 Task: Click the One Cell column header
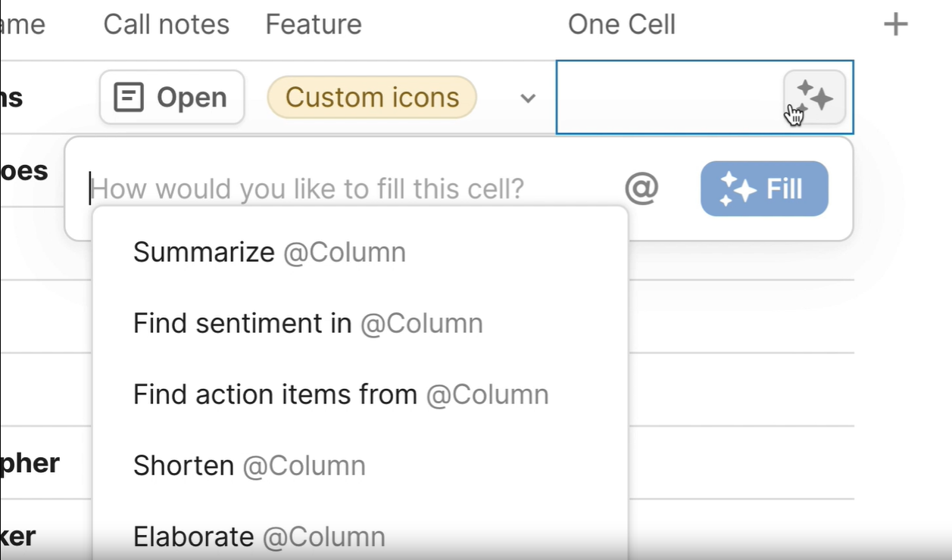click(621, 25)
